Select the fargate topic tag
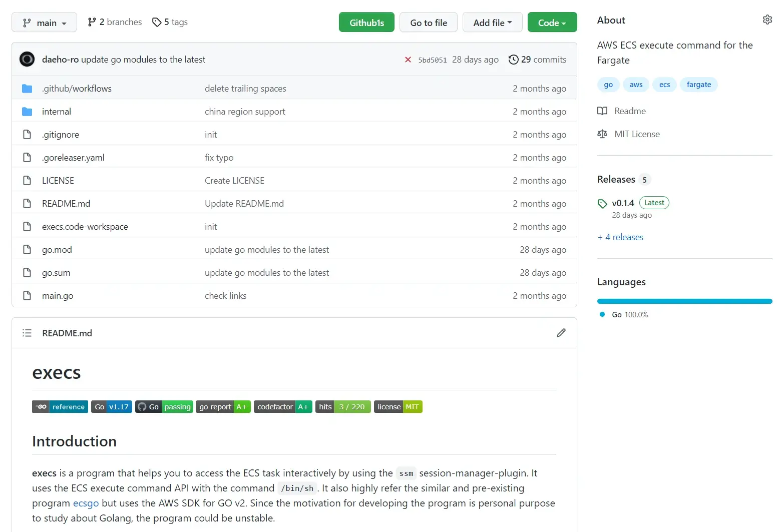The image size is (783, 532). [698, 85]
